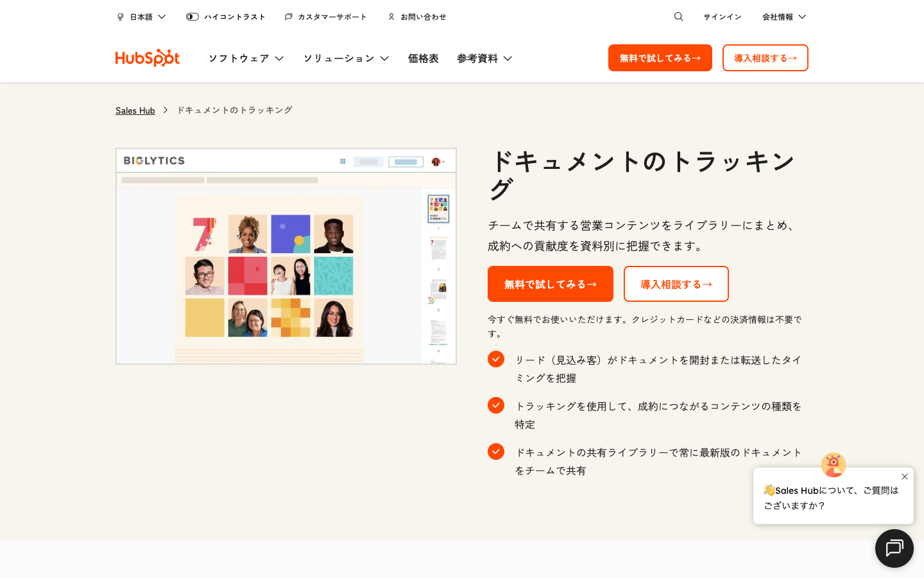Click the サインイン link
The width and height of the screenshot is (924, 578).
click(722, 17)
